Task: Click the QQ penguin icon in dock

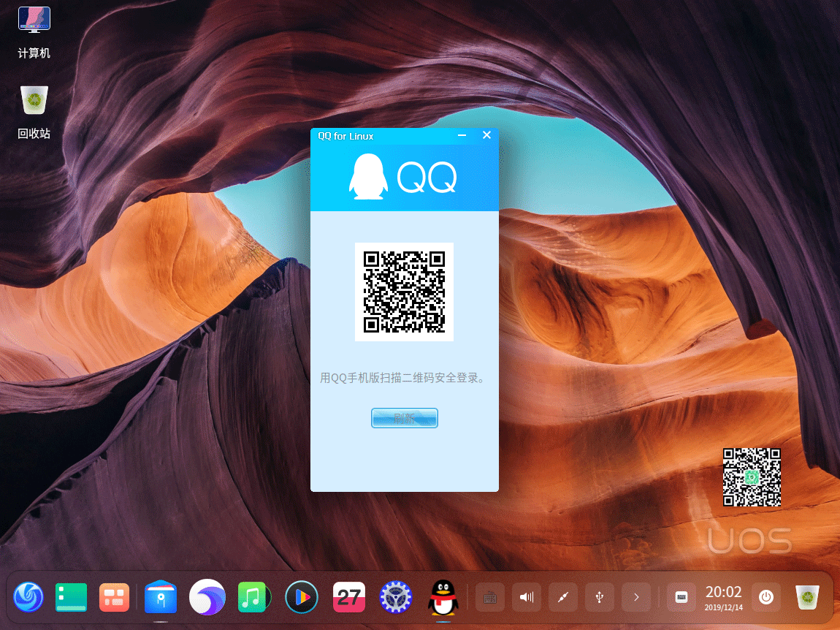Action: click(443, 597)
